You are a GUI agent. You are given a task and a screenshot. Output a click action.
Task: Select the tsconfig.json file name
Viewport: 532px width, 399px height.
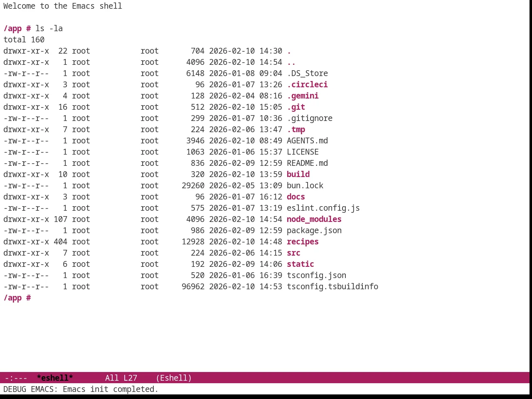(316, 275)
